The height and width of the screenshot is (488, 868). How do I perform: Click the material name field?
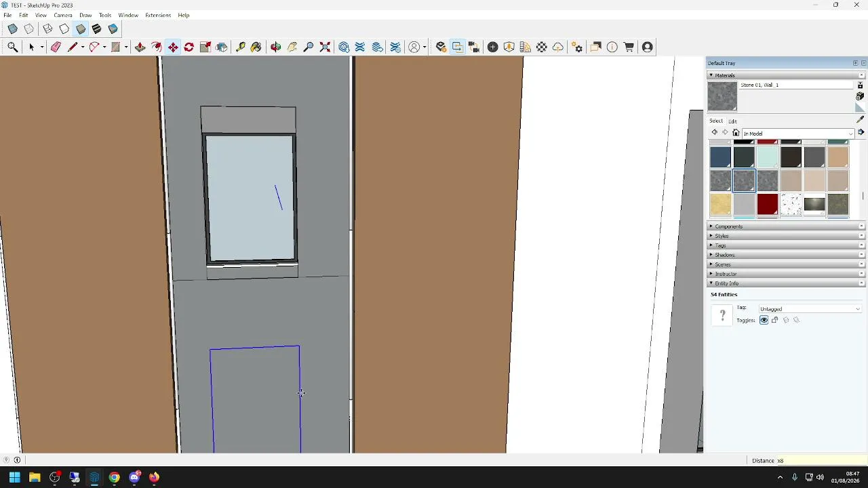coord(797,85)
